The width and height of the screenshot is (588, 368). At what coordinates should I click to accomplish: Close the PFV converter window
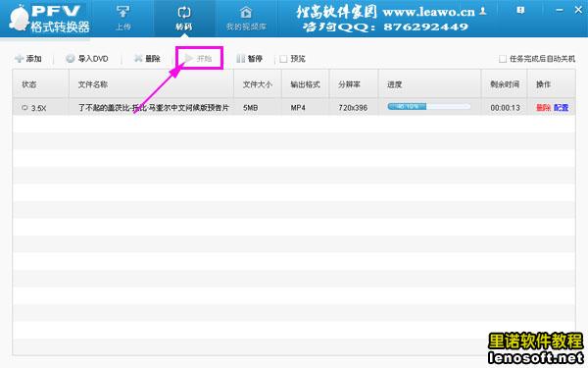[578, 10]
